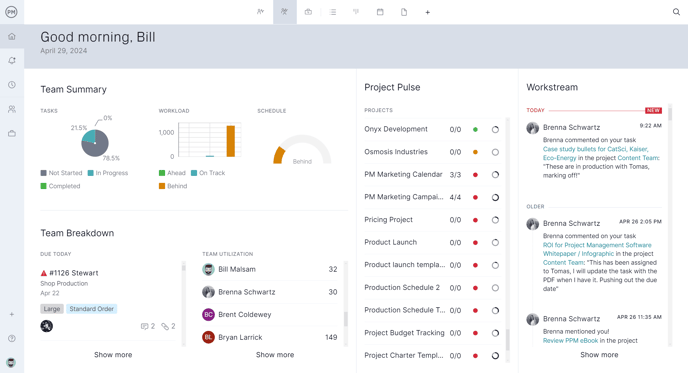Switch to the first people view tab
The height and width of the screenshot is (373, 688).
[x=261, y=12]
